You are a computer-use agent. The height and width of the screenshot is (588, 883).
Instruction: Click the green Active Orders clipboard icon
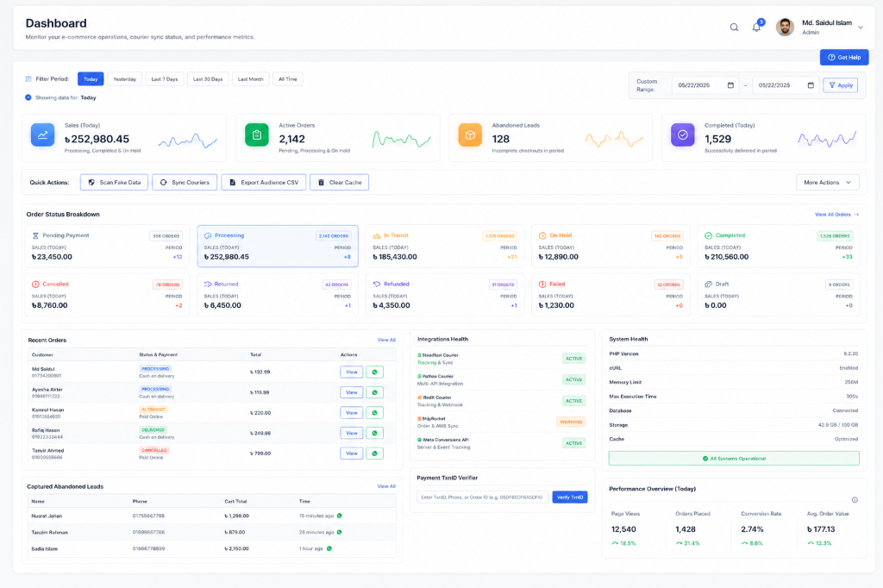[257, 134]
